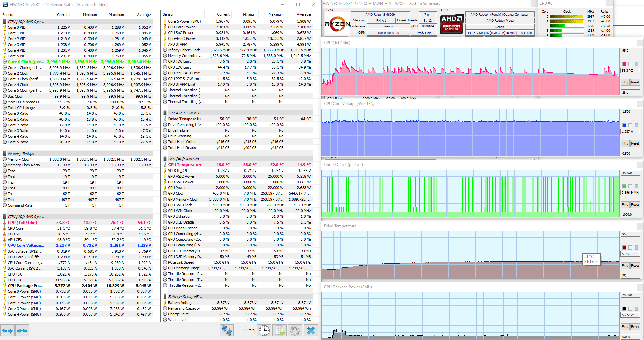Viewport: 644px width, 340px height.
Task: Select the CPU Package Po... sensor row
Action: [x=77, y=286]
